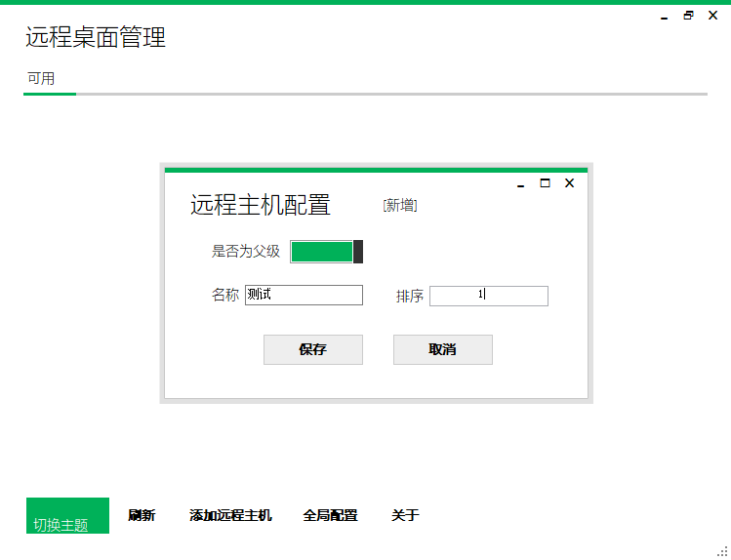Open 添加远程主机
731x560 pixels.
point(230,515)
